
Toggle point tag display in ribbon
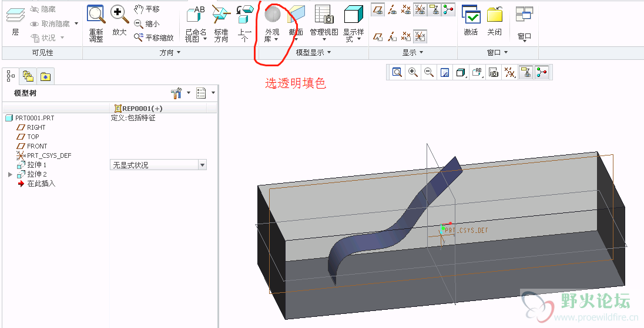[x=406, y=36]
